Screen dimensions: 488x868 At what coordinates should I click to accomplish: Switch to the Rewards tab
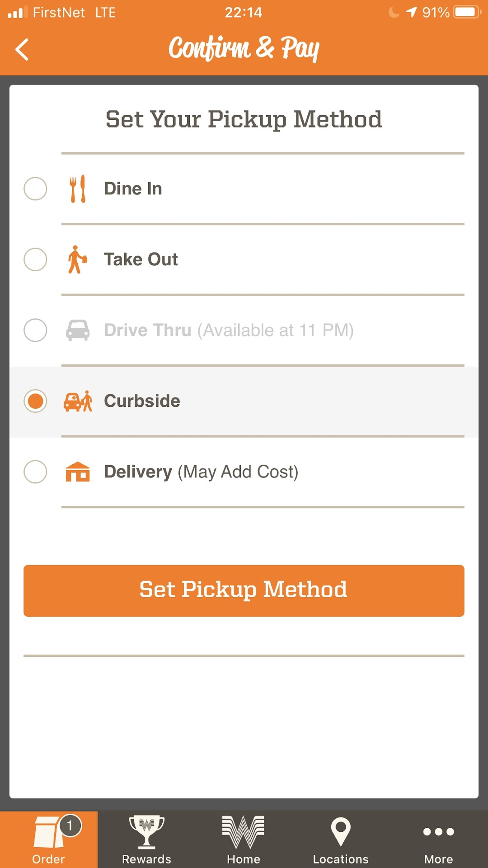[x=146, y=839]
